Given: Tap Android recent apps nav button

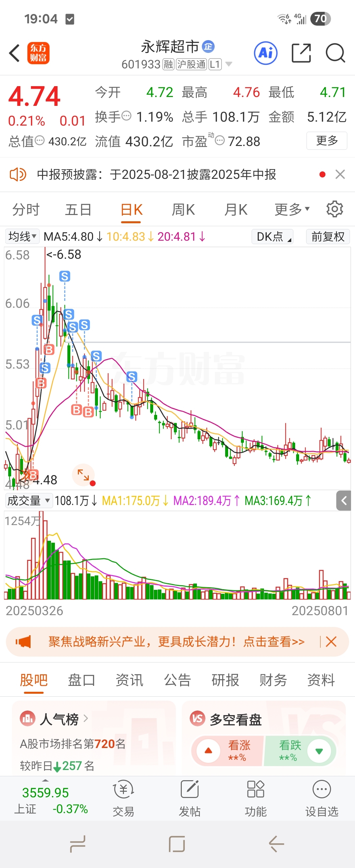Looking at the screenshot, I should point(78,844).
